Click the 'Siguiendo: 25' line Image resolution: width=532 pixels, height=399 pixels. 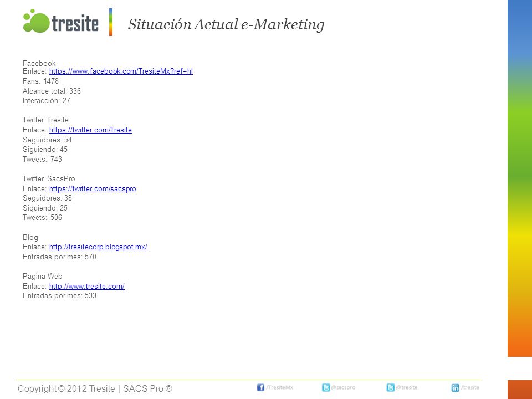pyautogui.click(x=45, y=208)
